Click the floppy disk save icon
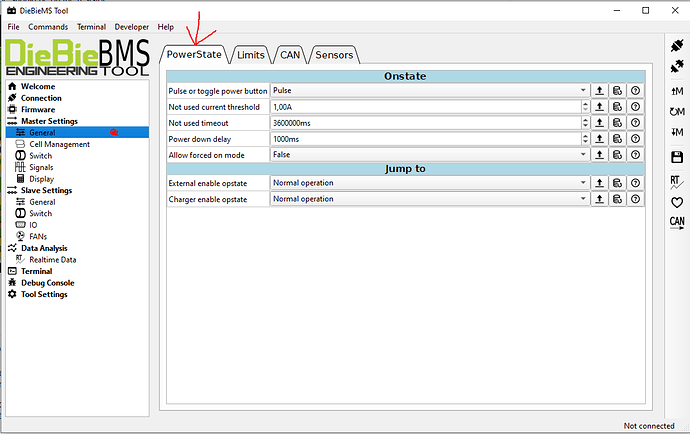 pos(677,157)
